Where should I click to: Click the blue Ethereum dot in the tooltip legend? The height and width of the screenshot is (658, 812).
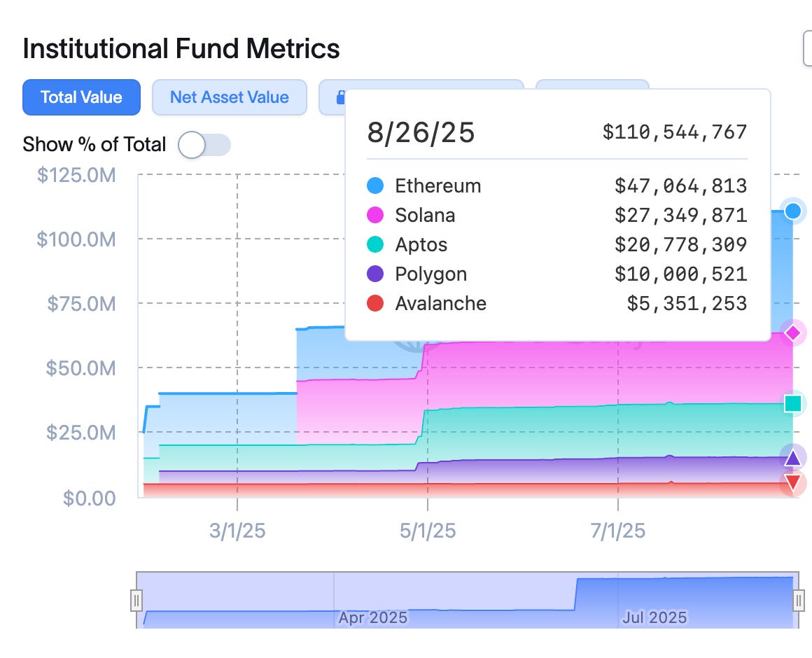(x=374, y=185)
